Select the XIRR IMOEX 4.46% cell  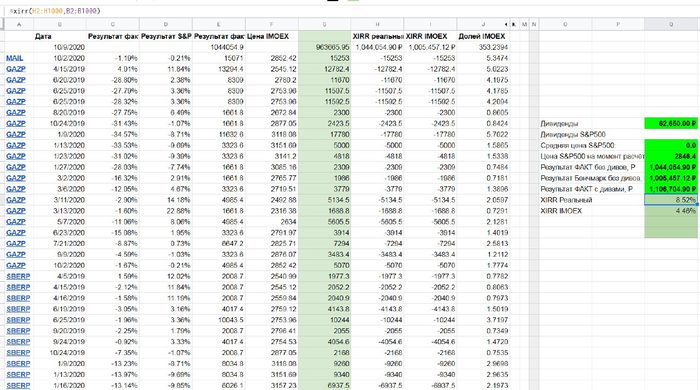[671, 211]
